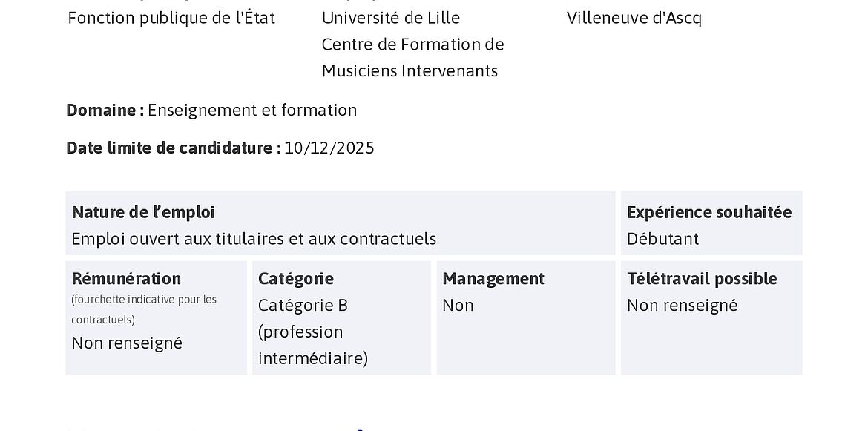The width and height of the screenshot is (868, 431).
Task: Click the "Nature de l'emploi" heading
Action: (143, 212)
